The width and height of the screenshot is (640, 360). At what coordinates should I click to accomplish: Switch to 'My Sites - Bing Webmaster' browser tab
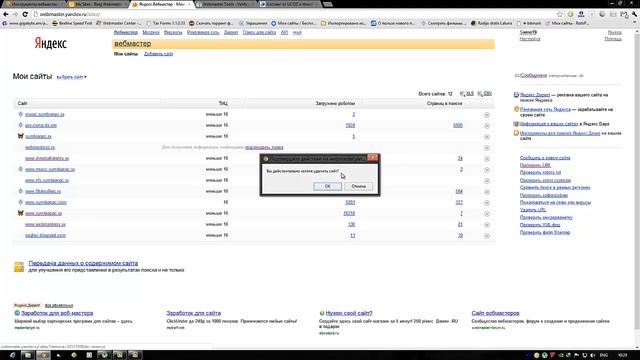coord(98,4)
